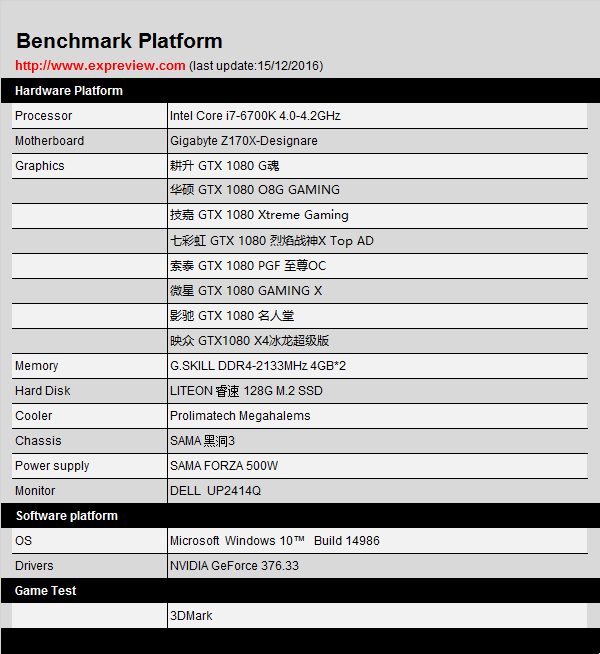Click the Graphics row label
The image size is (600, 654).
(x=40, y=166)
